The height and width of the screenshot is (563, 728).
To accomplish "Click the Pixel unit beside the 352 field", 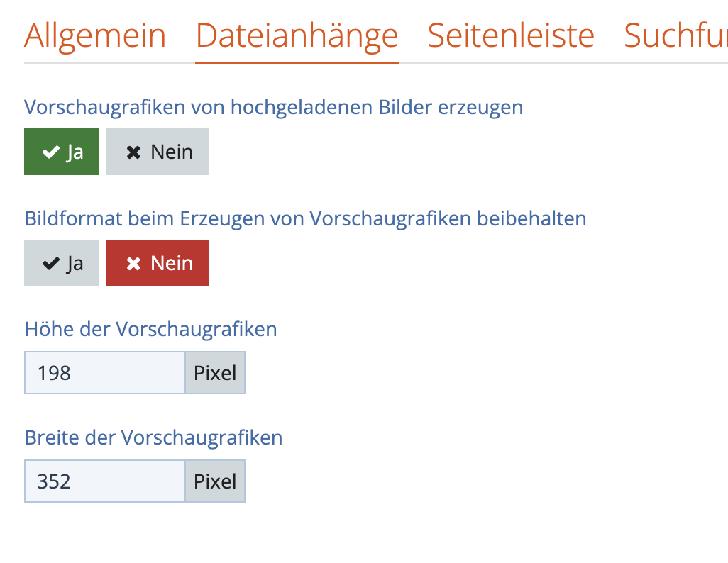I will (215, 482).
